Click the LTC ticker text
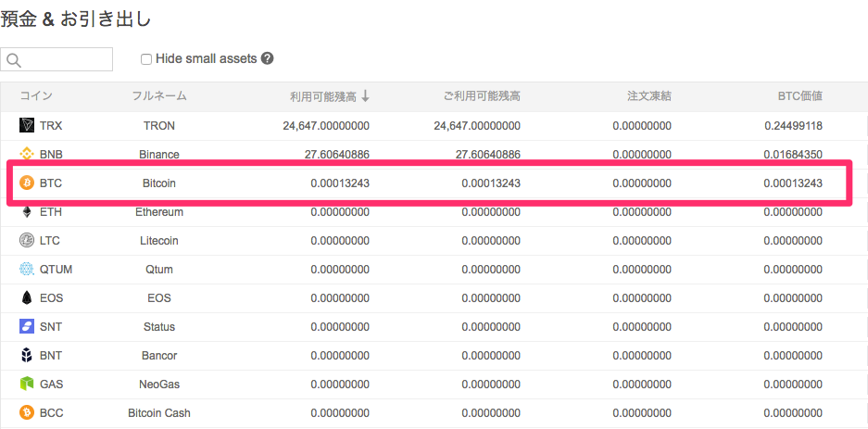Viewport: 868px width, 429px height. click(50, 241)
